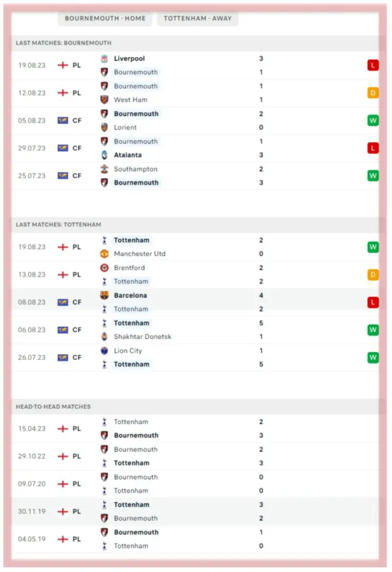
Task: Click the Brentford club crest icon
Action: 104,268
